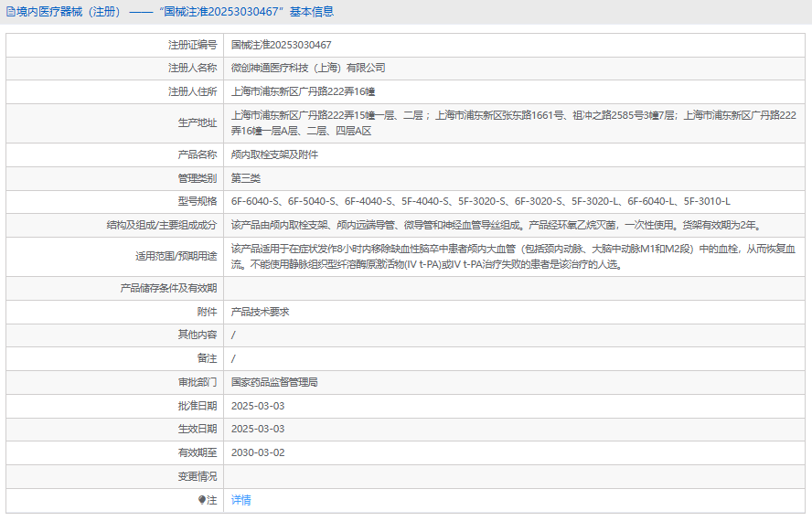Click the empty 产品储存条件及有效期 value cell
This screenshot has height=521, width=812.
[512, 288]
